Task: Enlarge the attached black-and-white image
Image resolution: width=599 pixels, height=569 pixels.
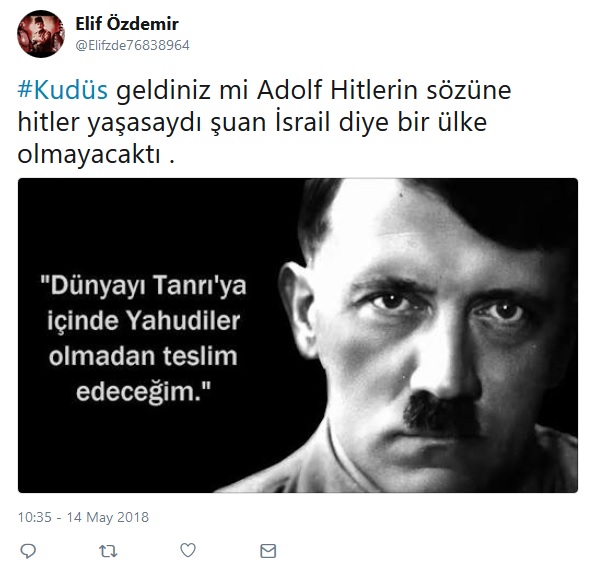Action: tap(298, 335)
